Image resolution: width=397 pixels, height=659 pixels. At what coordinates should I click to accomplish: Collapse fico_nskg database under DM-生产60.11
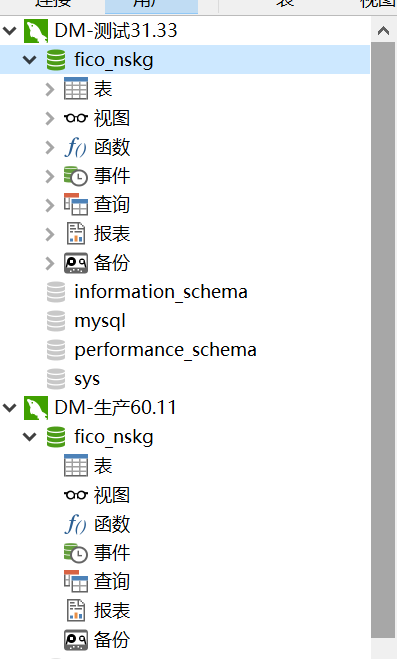tap(29, 437)
